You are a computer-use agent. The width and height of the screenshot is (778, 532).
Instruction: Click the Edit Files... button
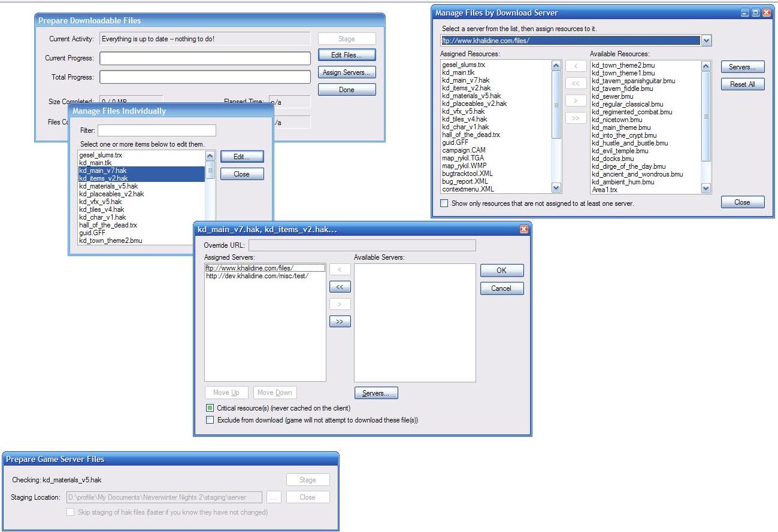tap(346, 55)
